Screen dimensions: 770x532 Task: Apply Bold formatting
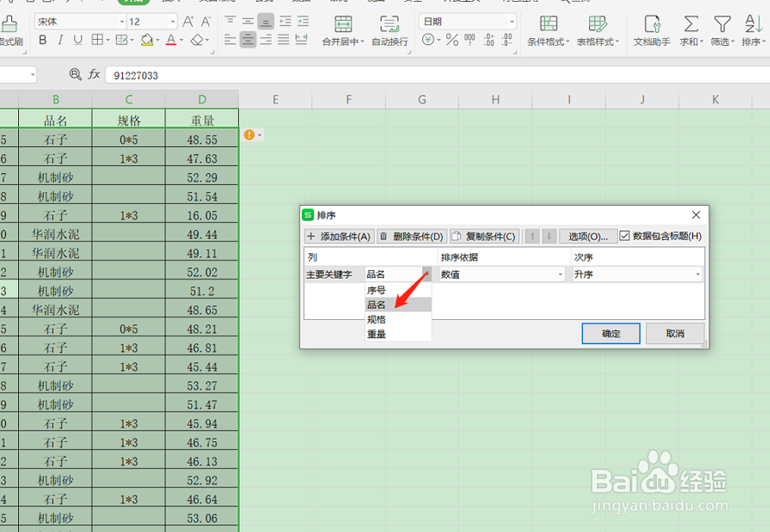pyautogui.click(x=42, y=40)
